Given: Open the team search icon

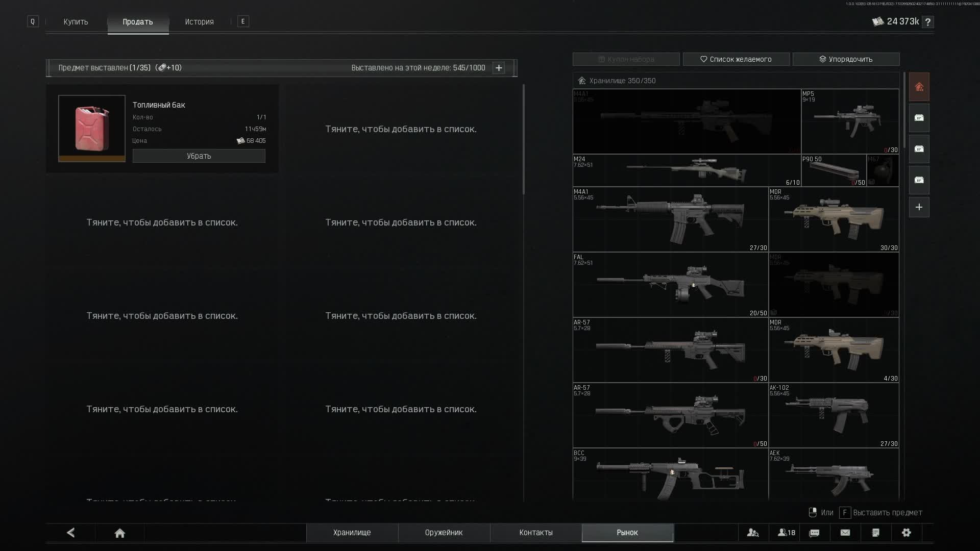Looking at the screenshot, I should tap(753, 533).
